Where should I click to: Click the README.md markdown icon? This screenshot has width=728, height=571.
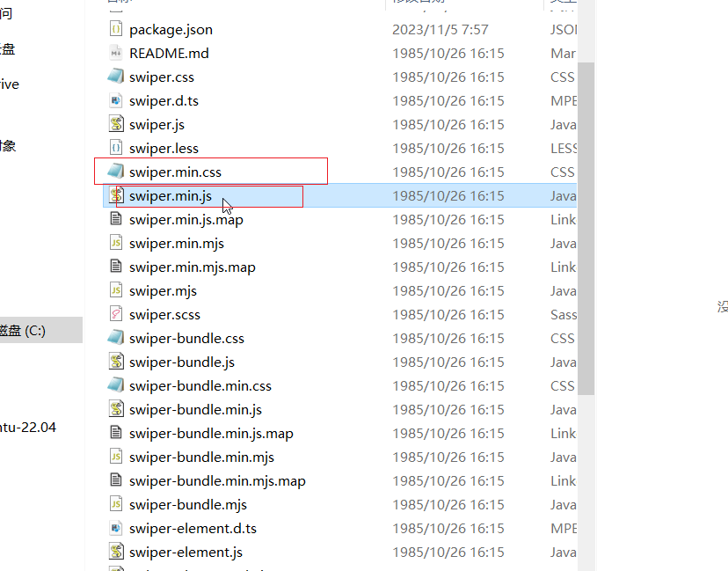pyautogui.click(x=116, y=53)
